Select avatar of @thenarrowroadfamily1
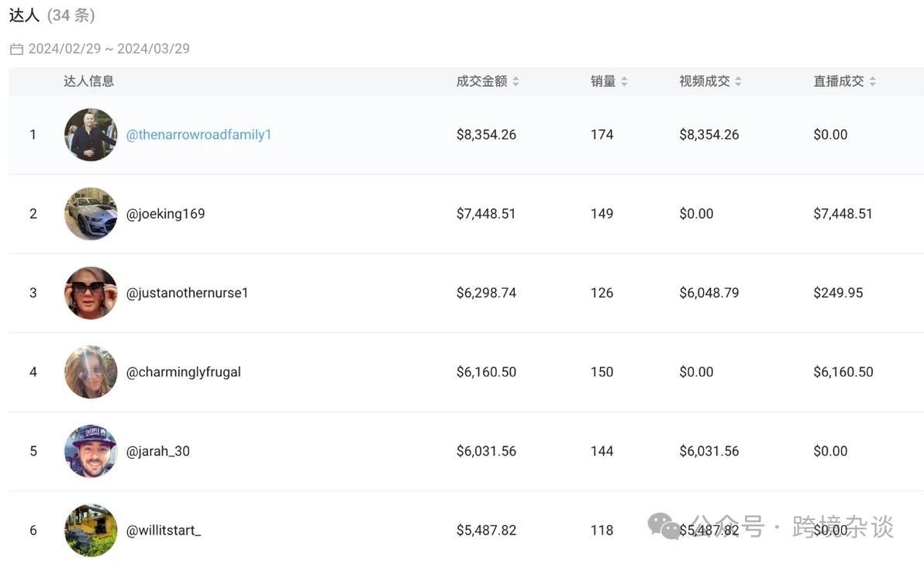 point(91,135)
